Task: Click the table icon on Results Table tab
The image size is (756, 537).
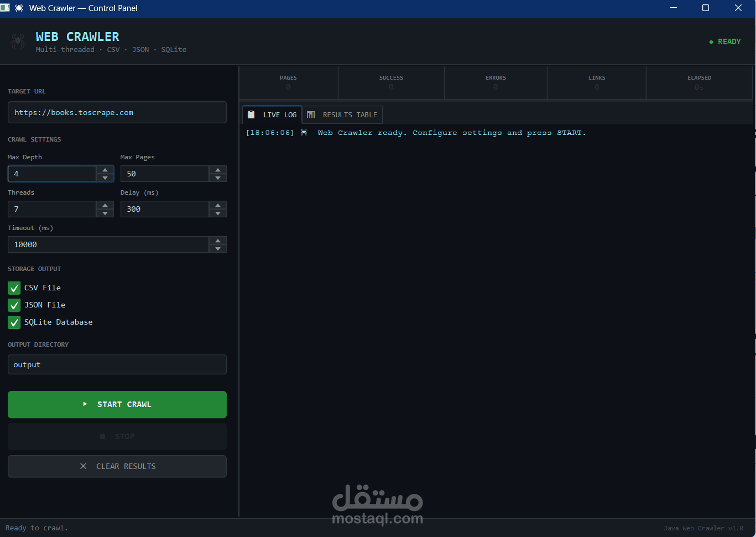Action: point(311,114)
